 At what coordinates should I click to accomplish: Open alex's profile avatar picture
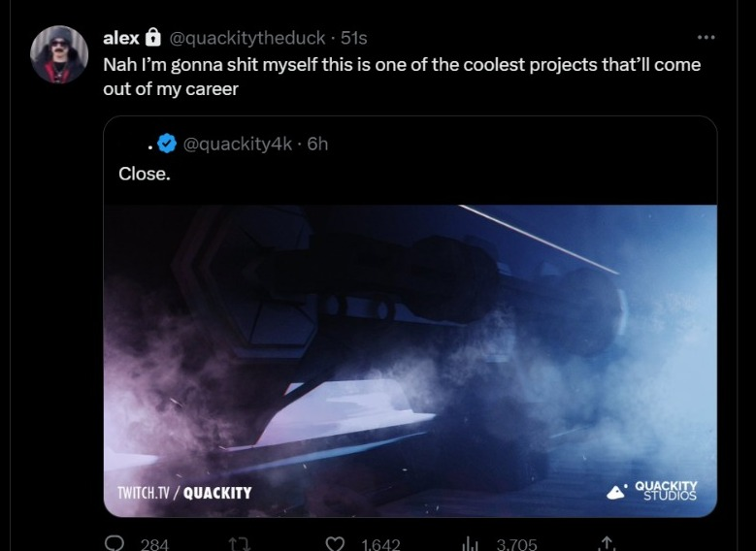59,54
